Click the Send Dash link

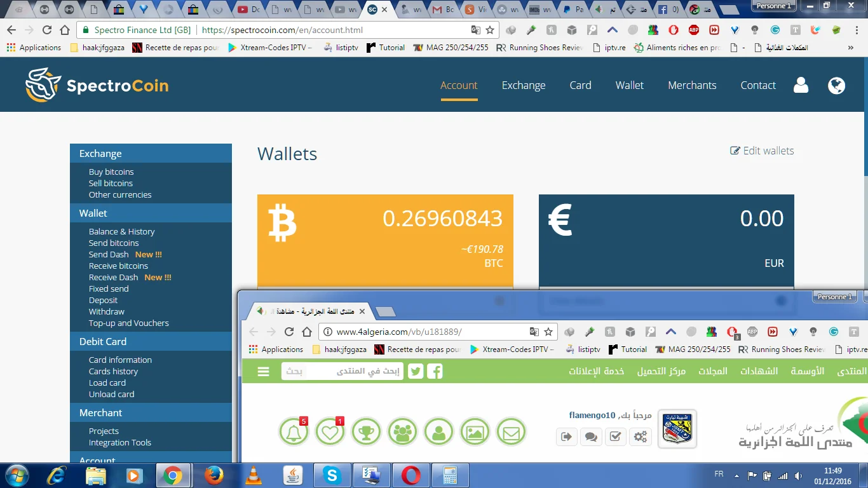[109, 254]
